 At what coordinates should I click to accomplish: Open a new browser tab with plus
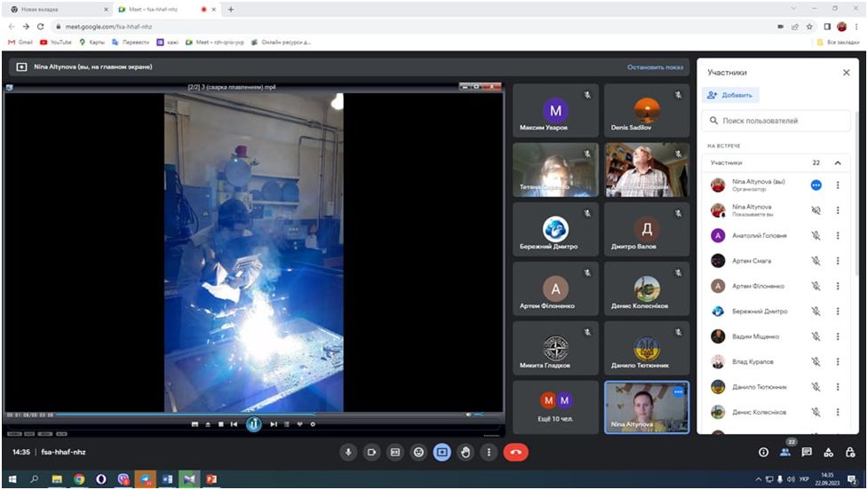coord(231,10)
